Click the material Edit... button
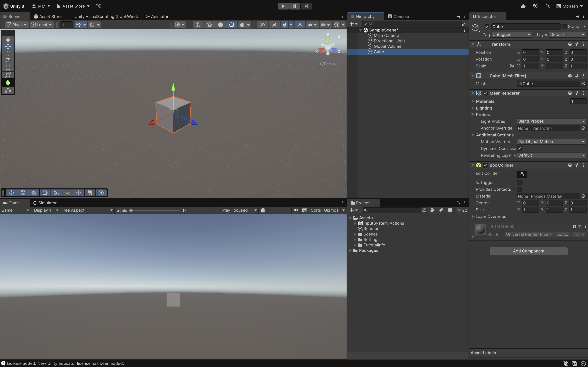Viewport: 588px width, 367px height. click(x=562, y=234)
